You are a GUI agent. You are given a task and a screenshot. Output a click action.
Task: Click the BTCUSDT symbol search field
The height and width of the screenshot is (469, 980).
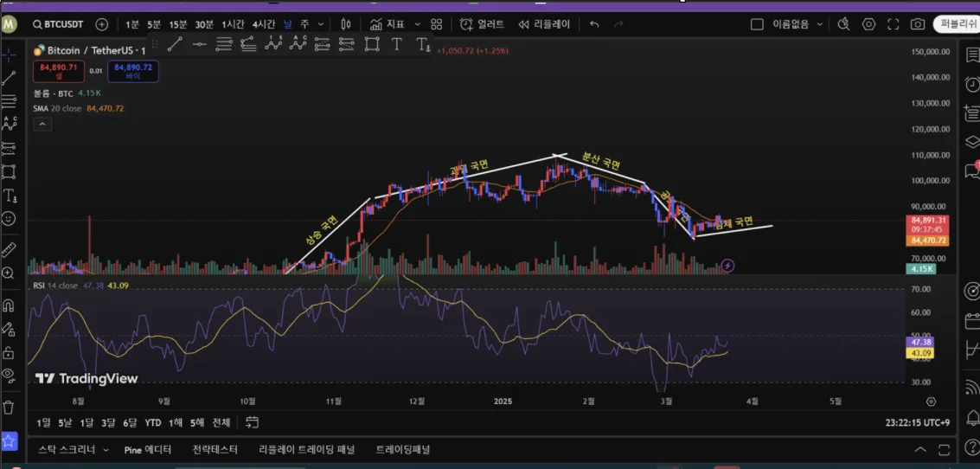63,24
